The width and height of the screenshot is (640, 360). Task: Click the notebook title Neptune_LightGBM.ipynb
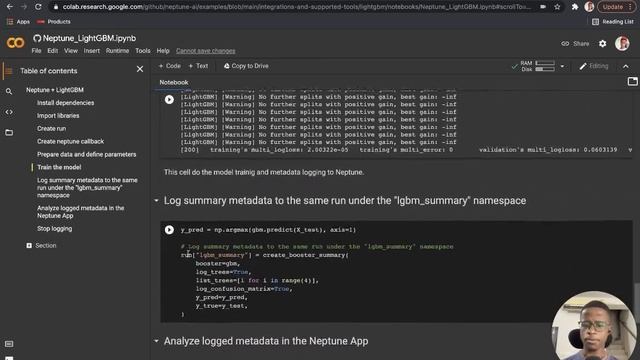point(89,38)
